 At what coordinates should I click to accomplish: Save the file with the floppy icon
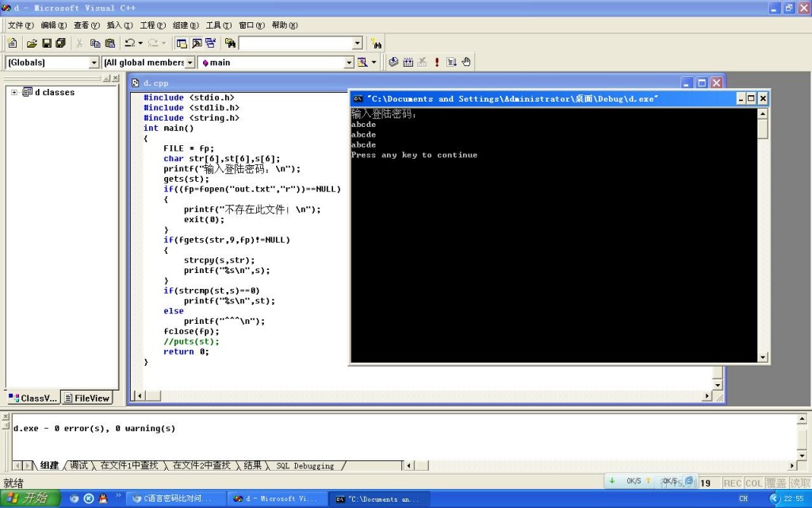(46, 43)
